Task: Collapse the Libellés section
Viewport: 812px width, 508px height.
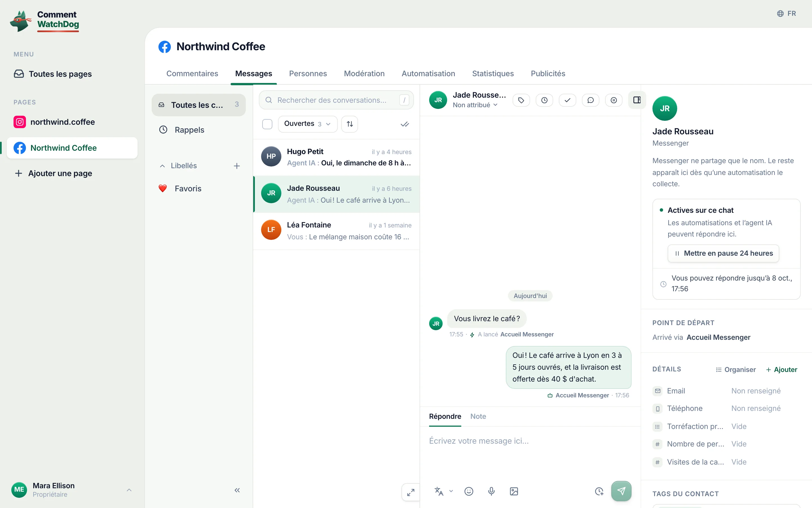Action: tap(178, 166)
